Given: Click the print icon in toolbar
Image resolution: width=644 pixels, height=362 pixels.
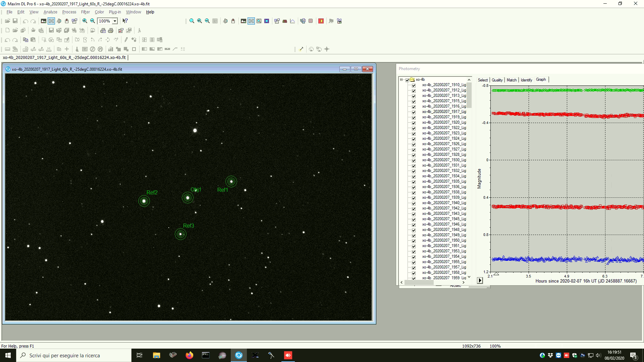Looking at the screenshot, I should coord(111,31).
